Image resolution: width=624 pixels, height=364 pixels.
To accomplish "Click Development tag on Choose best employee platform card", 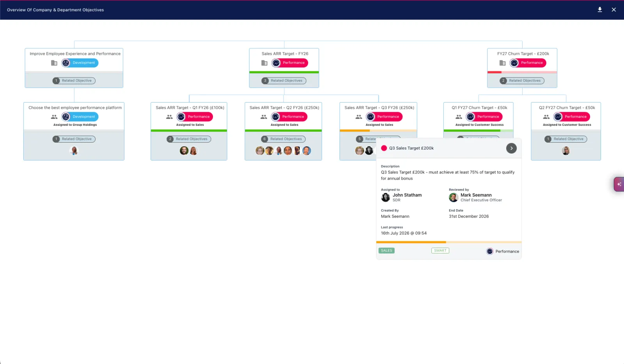I will pyautogui.click(x=80, y=117).
